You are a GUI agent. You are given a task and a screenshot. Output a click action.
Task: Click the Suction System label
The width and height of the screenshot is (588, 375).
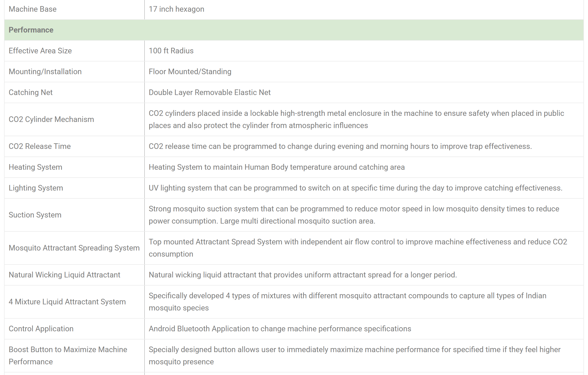[x=35, y=215]
